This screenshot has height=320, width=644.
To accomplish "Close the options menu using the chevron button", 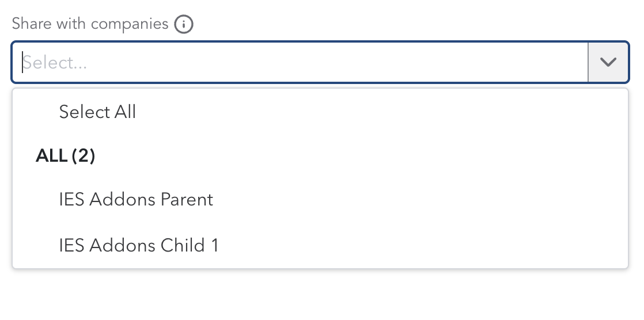I will pos(608,62).
